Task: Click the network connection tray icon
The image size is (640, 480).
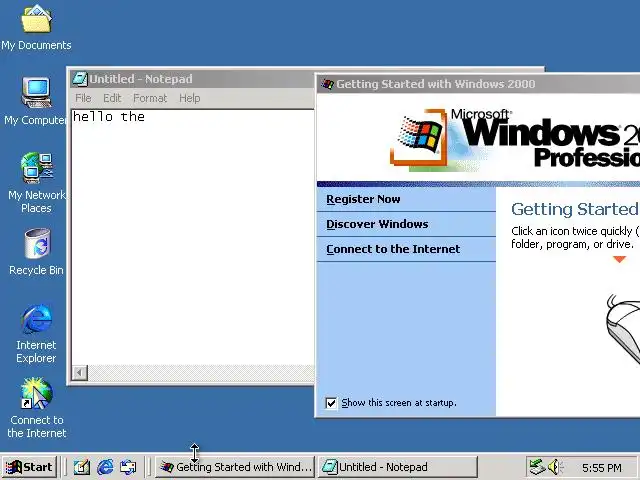Action: click(537, 467)
